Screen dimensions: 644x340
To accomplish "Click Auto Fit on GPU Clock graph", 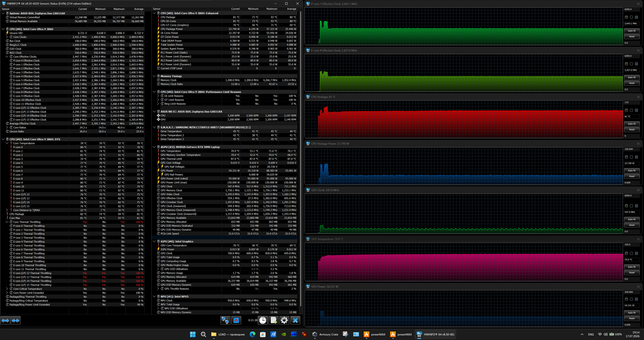I will coord(632,219).
